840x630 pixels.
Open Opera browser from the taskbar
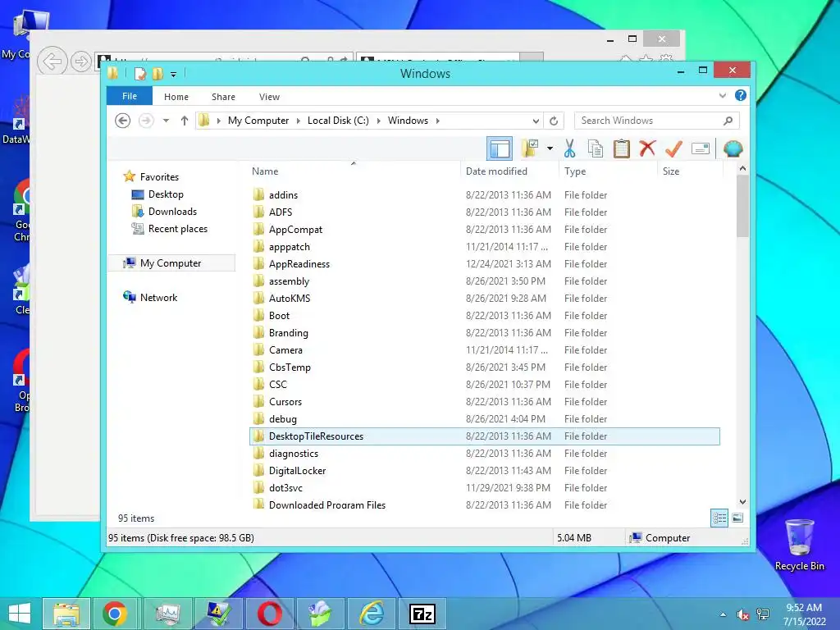point(269,614)
